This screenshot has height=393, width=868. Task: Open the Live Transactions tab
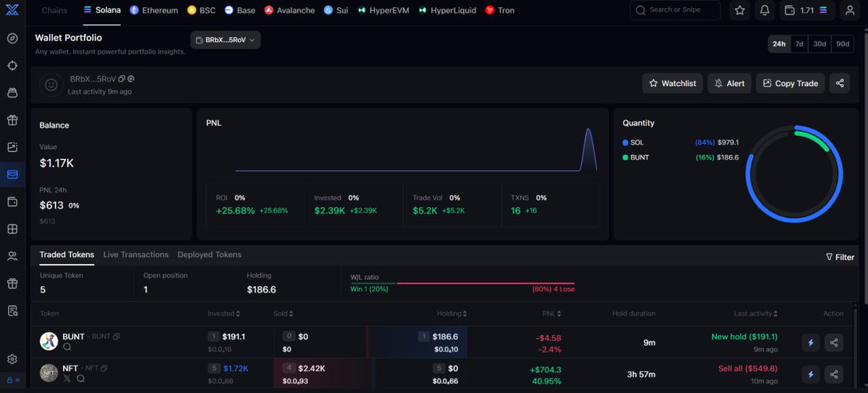coord(136,255)
